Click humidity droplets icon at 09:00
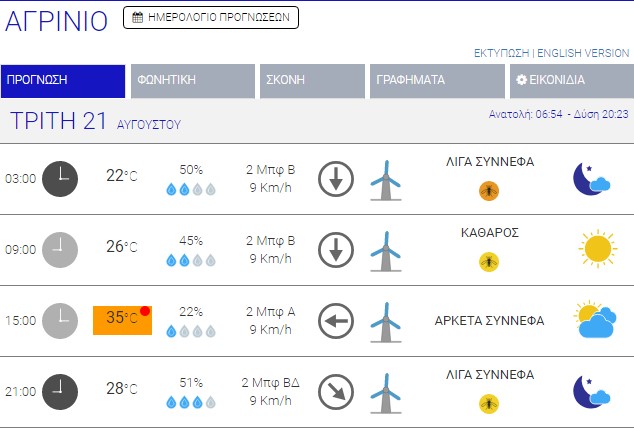 tap(190, 260)
